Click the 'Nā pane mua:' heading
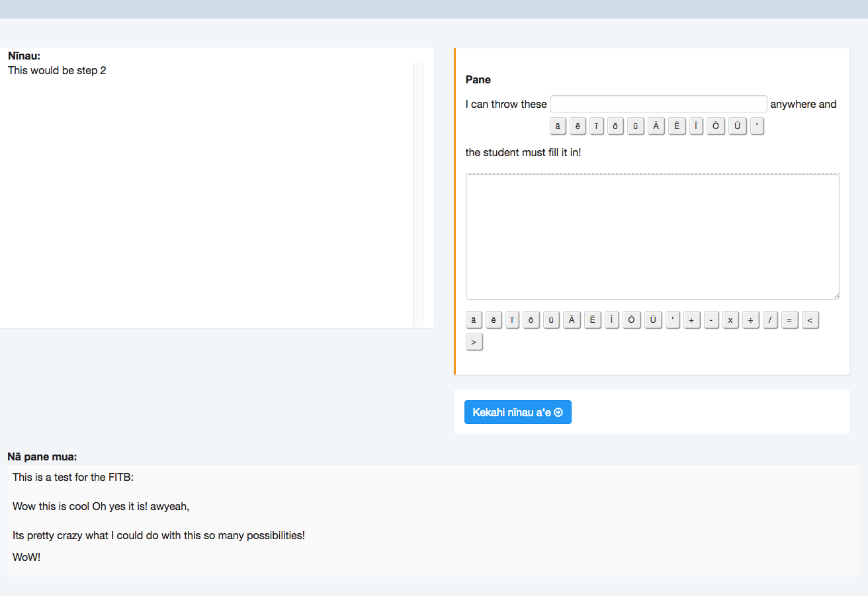 click(x=42, y=456)
